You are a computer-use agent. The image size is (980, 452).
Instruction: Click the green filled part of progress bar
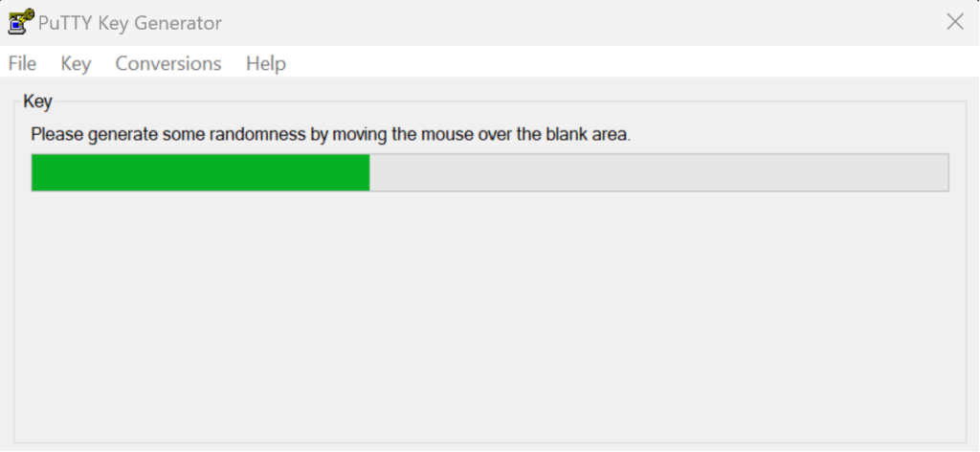(200, 172)
